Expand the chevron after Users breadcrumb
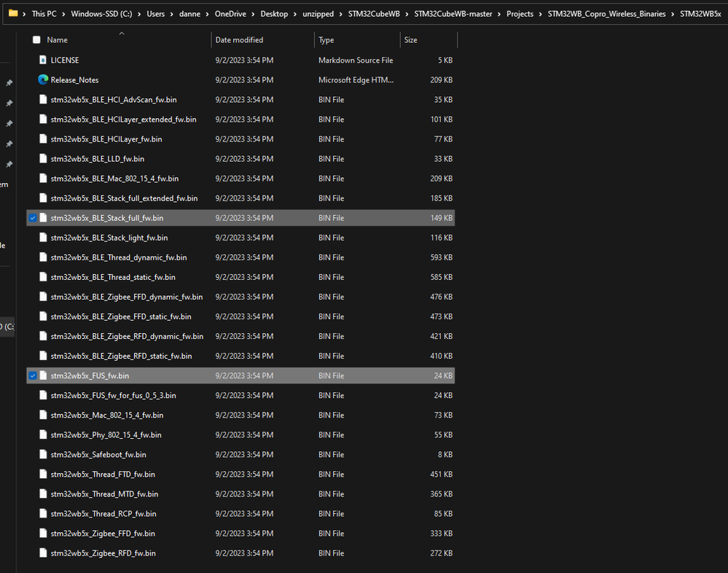Image resolution: width=728 pixels, height=573 pixels. [x=171, y=14]
